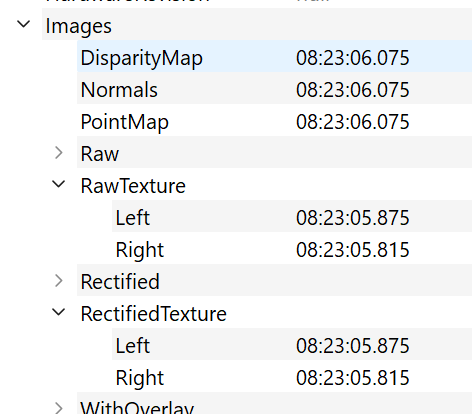Image resolution: width=472 pixels, height=414 pixels.
Task: Select the RectifiedTexture tree label
Action: pyautogui.click(x=154, y=314)
